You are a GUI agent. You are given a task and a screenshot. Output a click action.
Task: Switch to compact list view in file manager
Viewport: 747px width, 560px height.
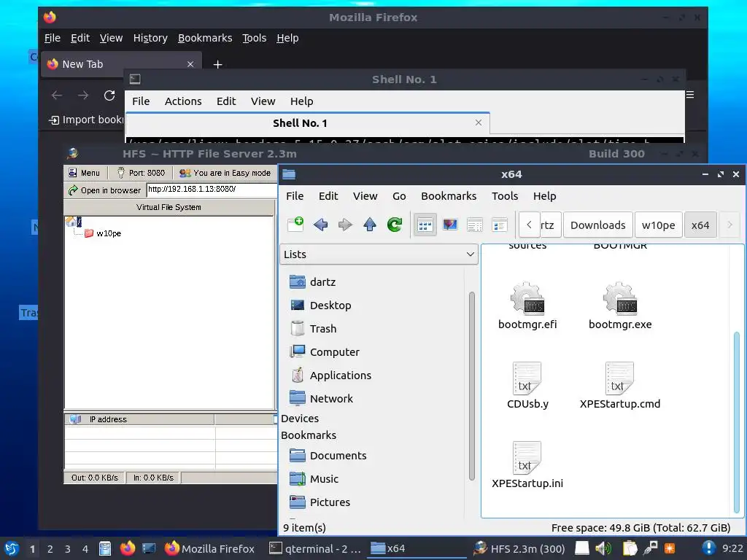pyautogui.click(x=474, y=225)
